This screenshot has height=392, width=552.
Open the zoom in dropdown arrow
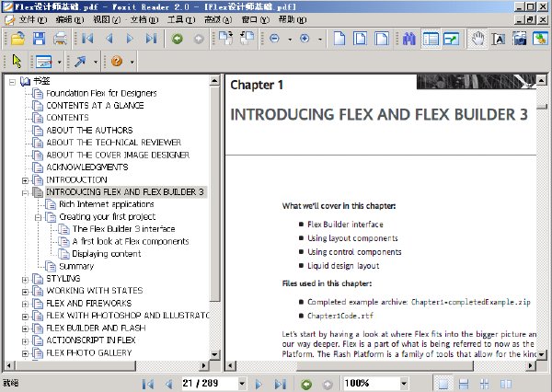(x=320, y=39)
